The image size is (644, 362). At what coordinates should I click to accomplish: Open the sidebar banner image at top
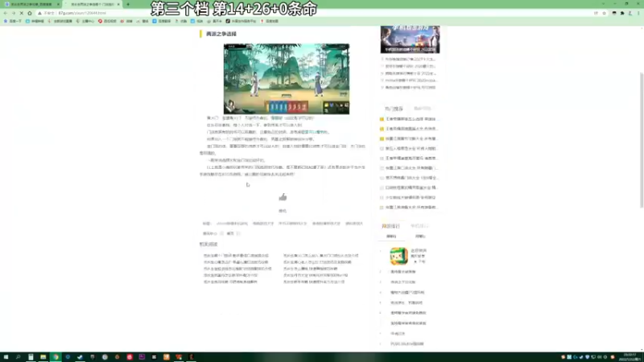coord(410,39)
